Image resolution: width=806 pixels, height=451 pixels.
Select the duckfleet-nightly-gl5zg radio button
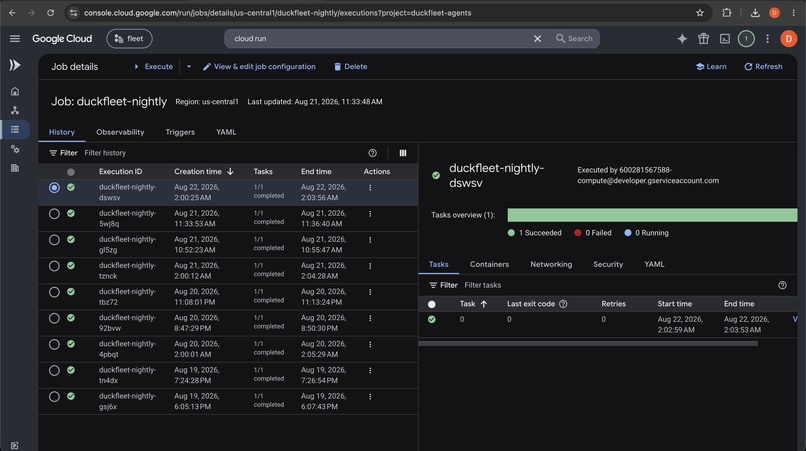coord(54,240)
